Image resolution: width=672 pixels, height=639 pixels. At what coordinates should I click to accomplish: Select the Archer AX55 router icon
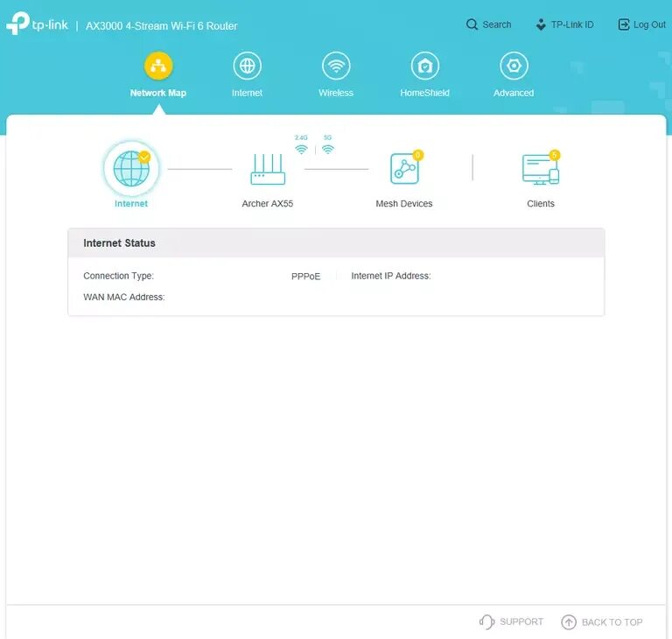268,169
